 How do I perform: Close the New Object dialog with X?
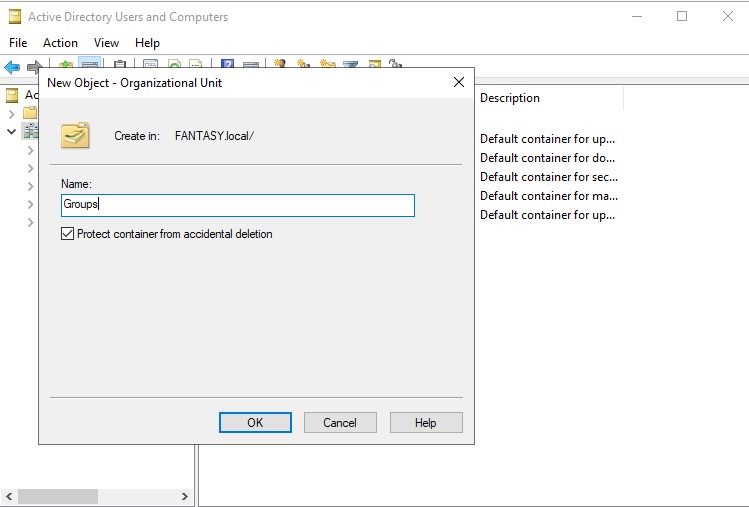point(459,82)
